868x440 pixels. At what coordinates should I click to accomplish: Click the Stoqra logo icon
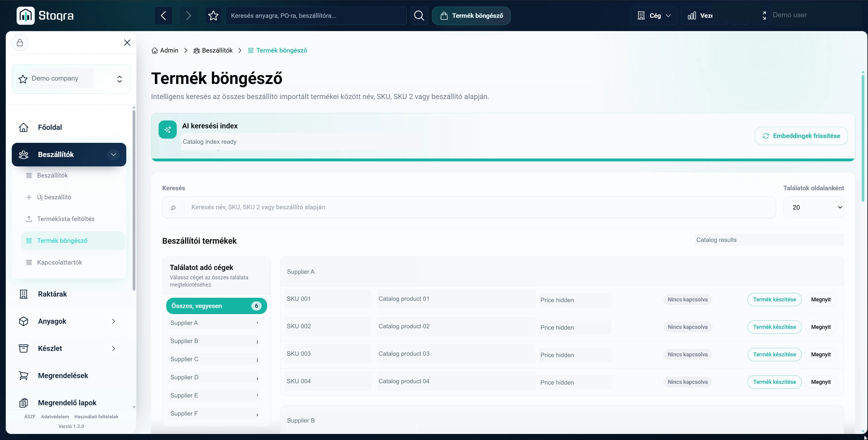pyautogui.click(x=26, y=15)
